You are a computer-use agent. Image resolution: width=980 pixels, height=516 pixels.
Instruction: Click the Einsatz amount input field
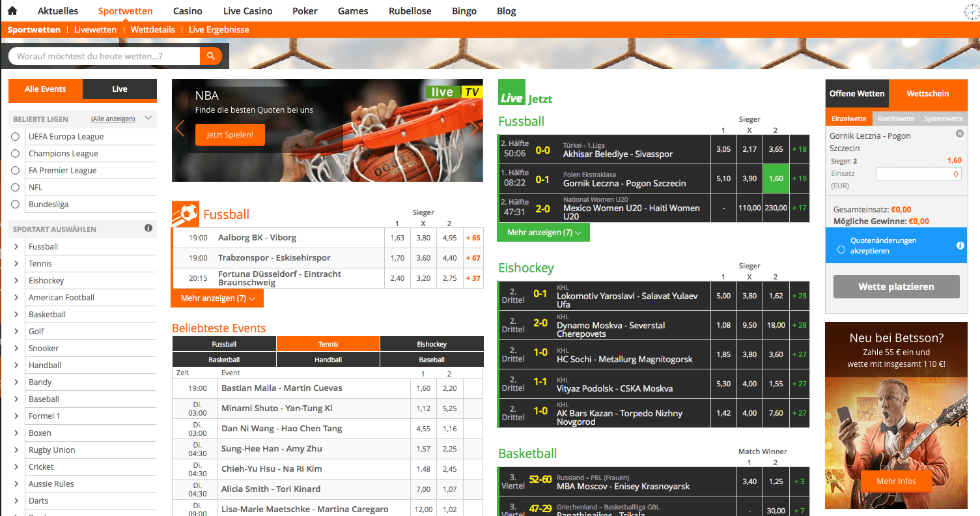tap(918, 174)
